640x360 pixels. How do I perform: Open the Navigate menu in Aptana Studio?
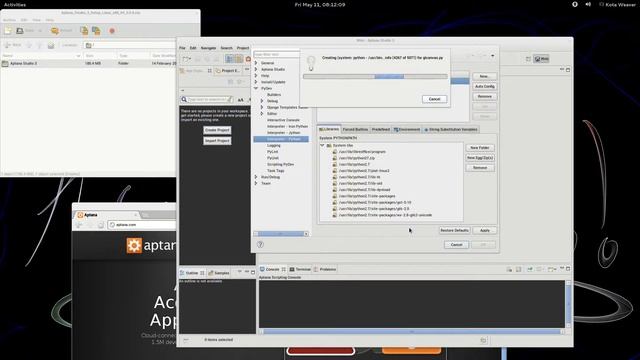point(208,48)
